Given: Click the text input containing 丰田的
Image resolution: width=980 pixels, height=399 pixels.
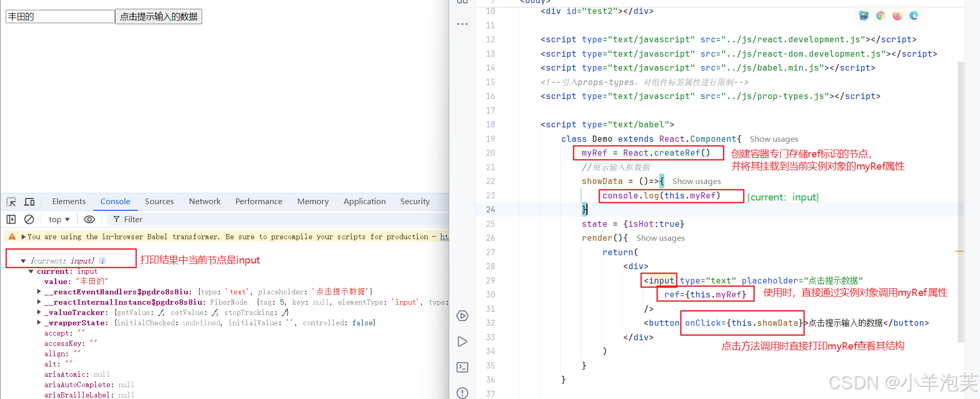Looking at the screenshot, I should click(60, 16).
